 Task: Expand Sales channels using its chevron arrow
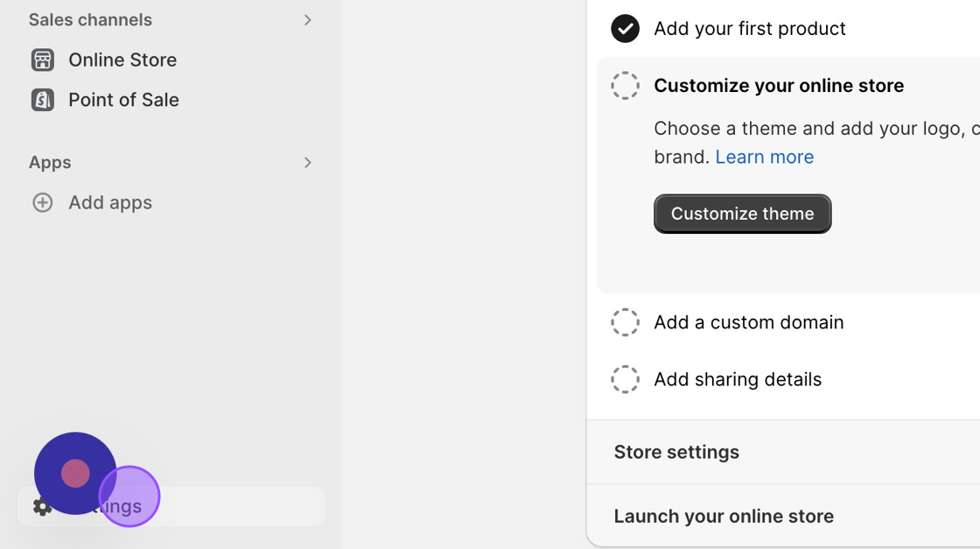pyautogui.click(x=307, y=19)
